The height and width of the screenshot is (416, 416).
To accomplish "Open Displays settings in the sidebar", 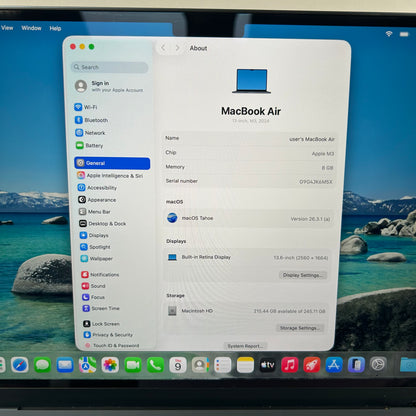I will pos(94,235).
